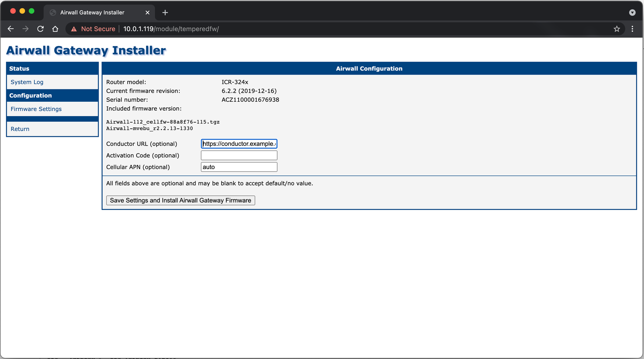The width and height of the screenshot is (644, 359).
Task: Open the Firmware Settings link
Action: (36, 109)
